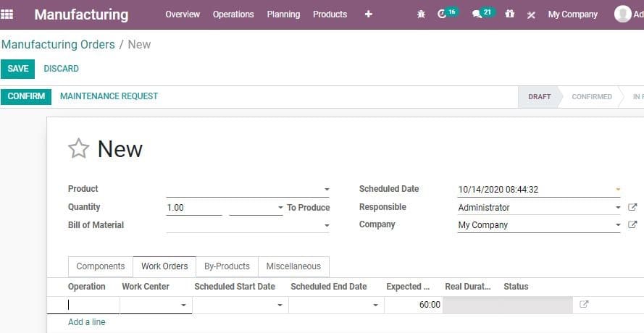This screenshot has height=333, width=644.
Task: Switch to the Work Orders tab
Action: [x=164, y=266]
